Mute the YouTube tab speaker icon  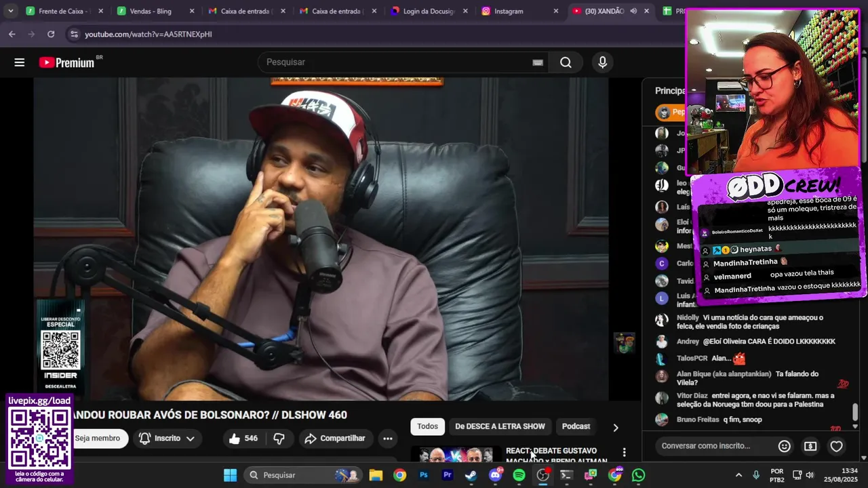click(633, 11)
